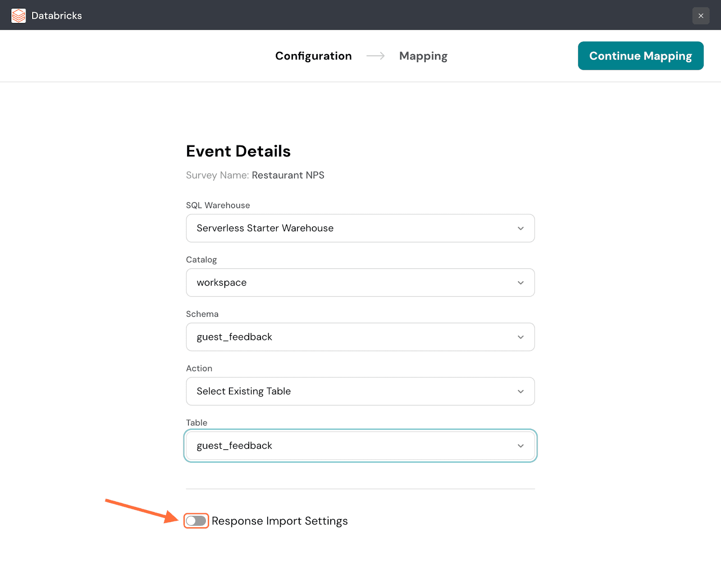The height and width of the screenshot is (588, 721).
Task: Click the arrow between Configuration and Mapping
Action: 375,56
